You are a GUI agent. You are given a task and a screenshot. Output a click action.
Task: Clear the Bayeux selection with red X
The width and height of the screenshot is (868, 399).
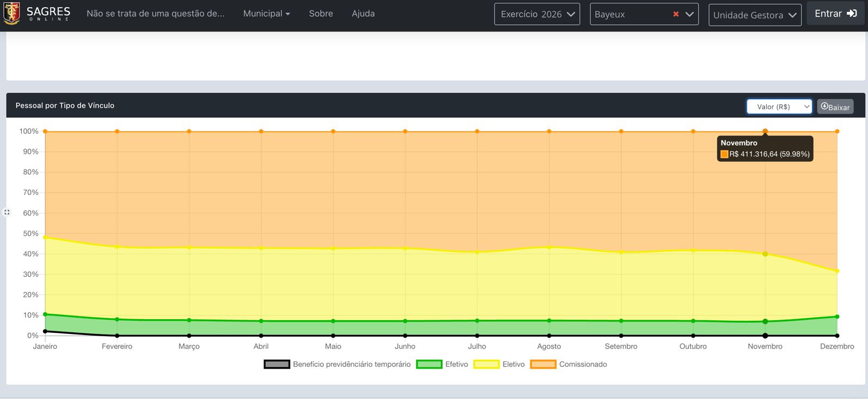pos(676,14)
